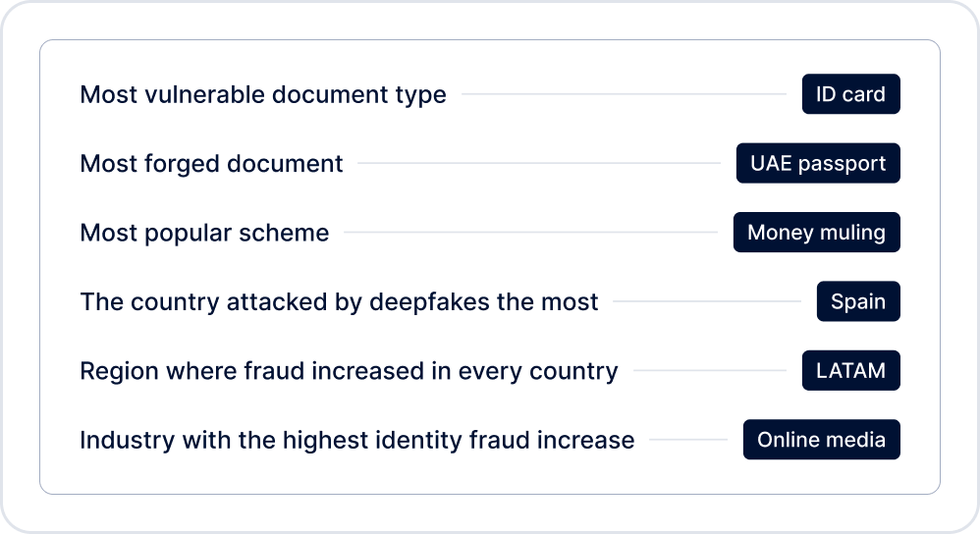
Task: Select the Spain badge
Action: 858,301
